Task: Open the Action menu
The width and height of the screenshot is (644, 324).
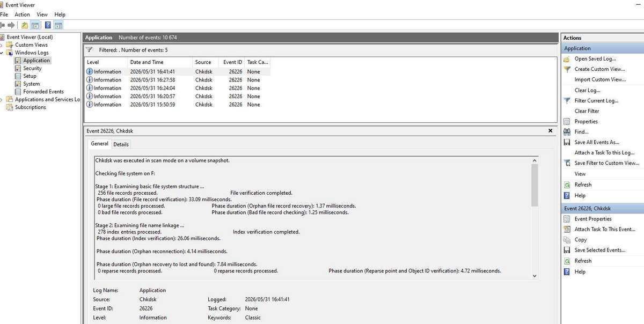Action: pos(22,14)
